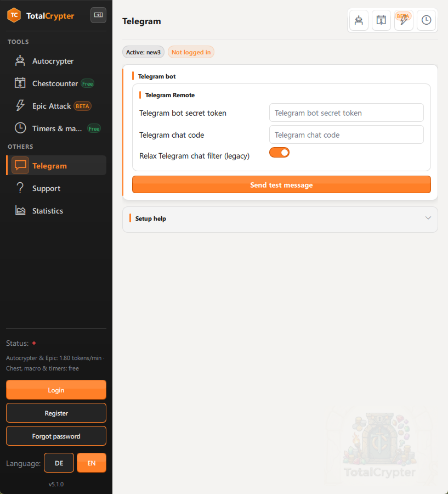Open the Epic Attack tool
The height and width of the screenshot is (494, 448).
pos(56,106)
